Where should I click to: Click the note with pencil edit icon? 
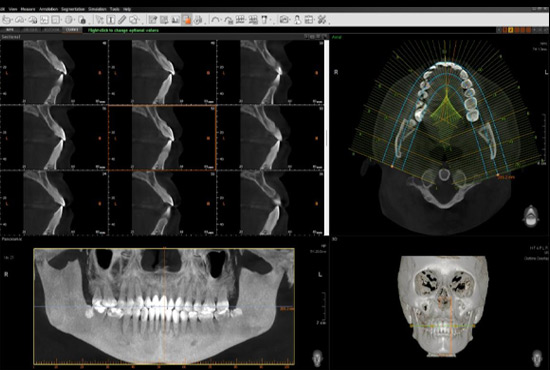(153, 20)
